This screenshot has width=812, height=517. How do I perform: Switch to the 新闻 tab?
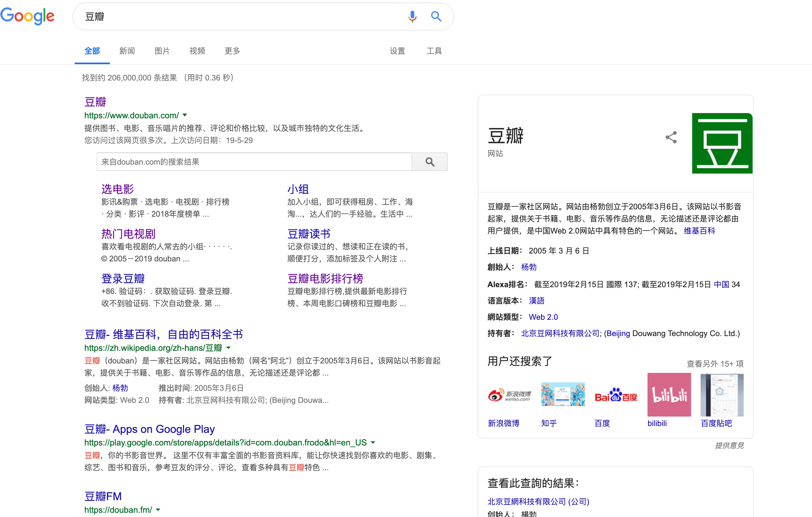pyautogui.click(x=127, y=51)
